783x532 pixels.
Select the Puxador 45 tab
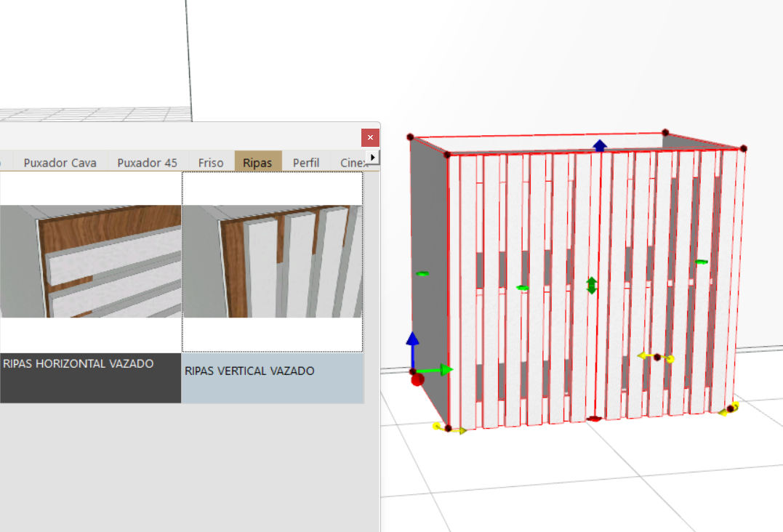(147, 163)
